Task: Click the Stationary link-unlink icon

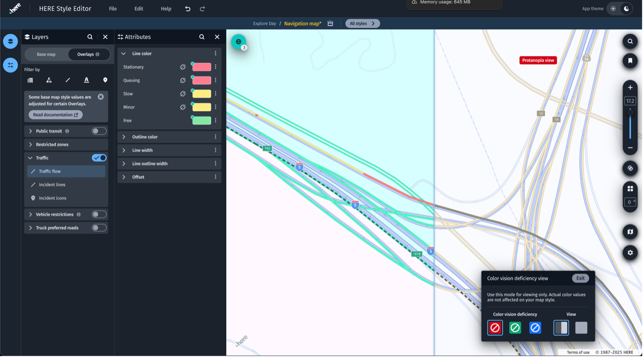Action: [x=183, y=68]
